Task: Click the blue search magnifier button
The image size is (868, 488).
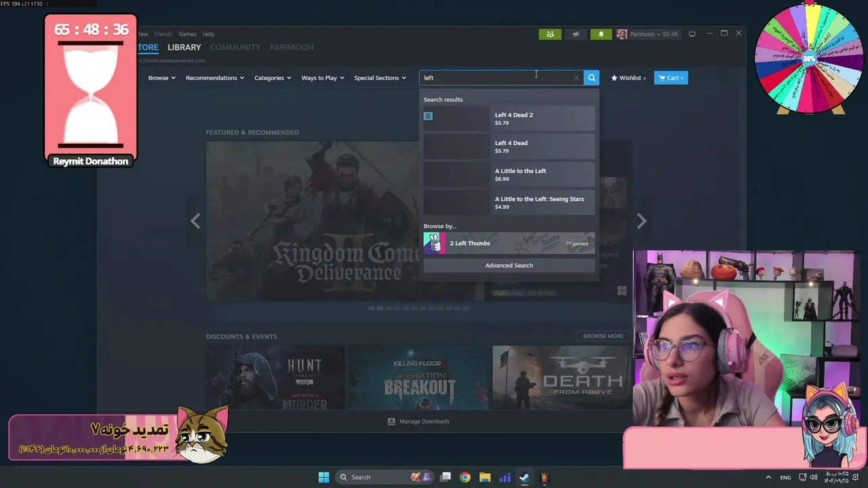Action: (591, 78)
